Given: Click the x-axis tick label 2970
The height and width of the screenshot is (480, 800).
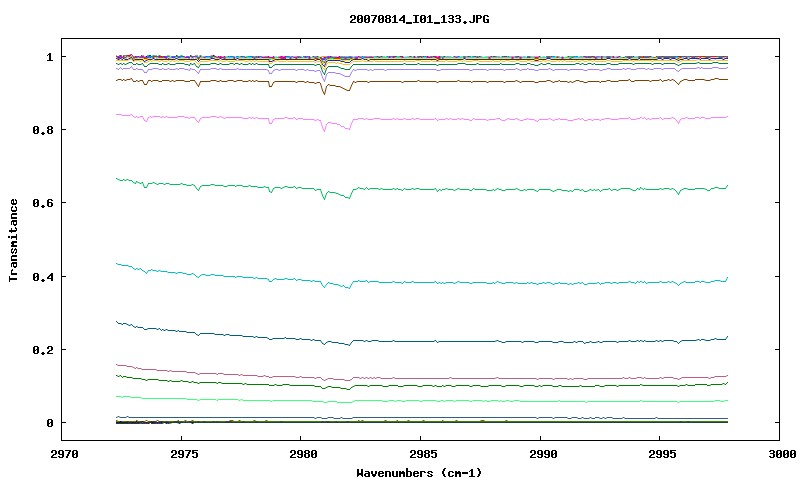Looking at the screenshot, I should [64, 454].
